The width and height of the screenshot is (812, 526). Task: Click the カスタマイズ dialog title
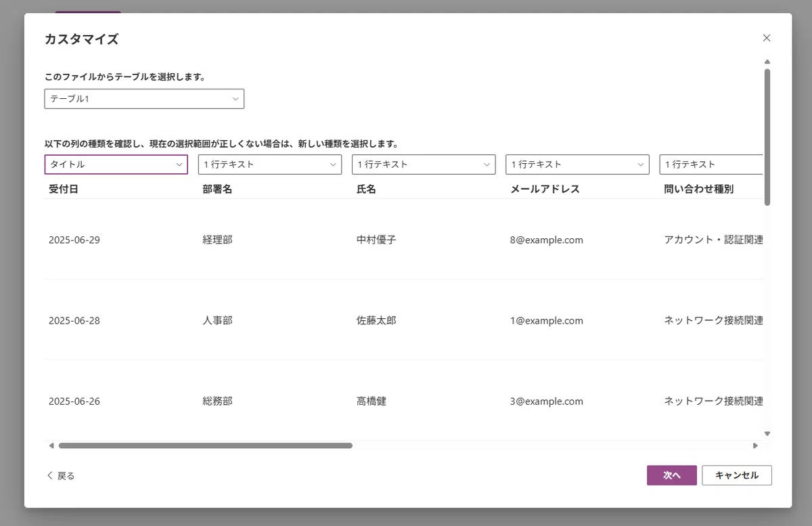[81, 39]
